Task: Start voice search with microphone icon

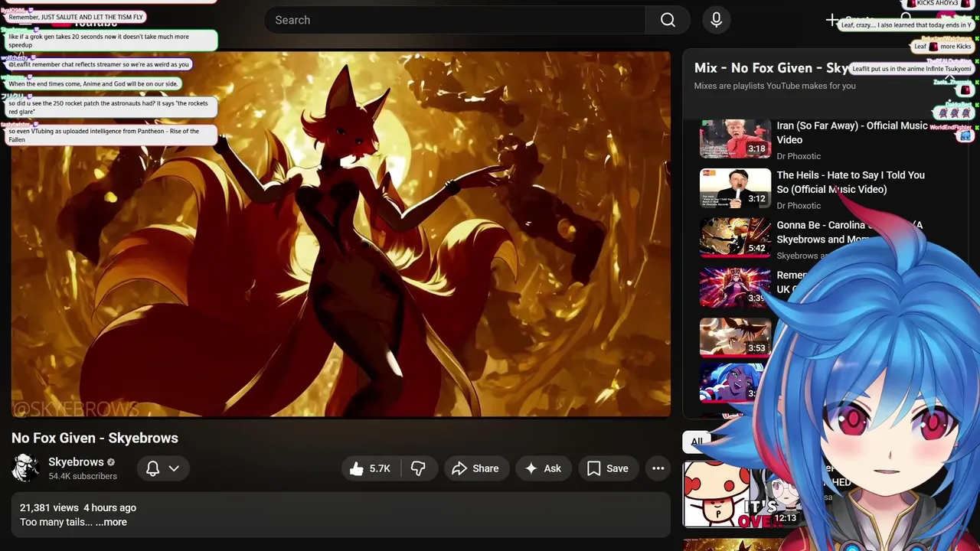Action: [x=717, y=20]
